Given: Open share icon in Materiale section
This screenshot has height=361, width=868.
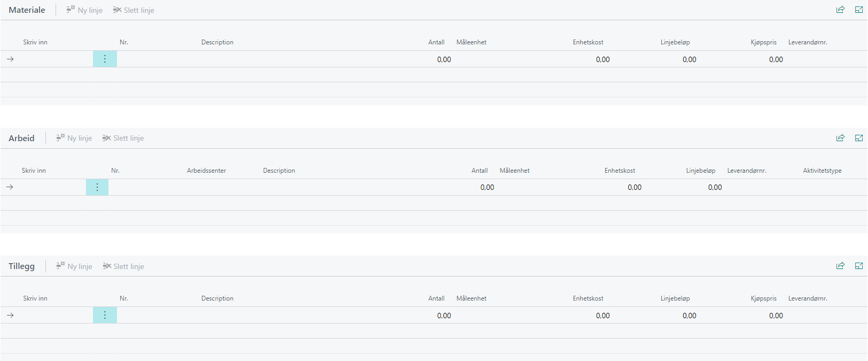Looking at the screenshot, I should pyautogui.click(x=840, y=10).
